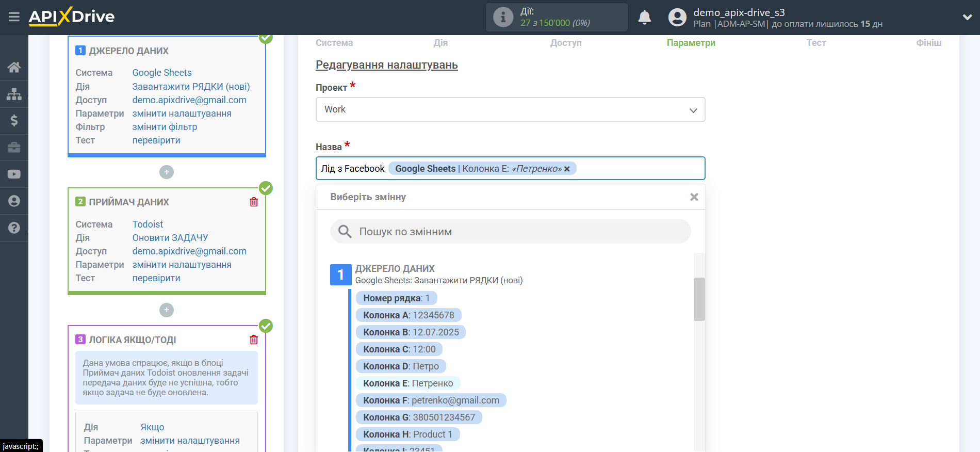Screen dimensions: 980x452
Task: Click the ДЖЕРЕЛО ДАНИХ variables group header
Action: [395, 269]
